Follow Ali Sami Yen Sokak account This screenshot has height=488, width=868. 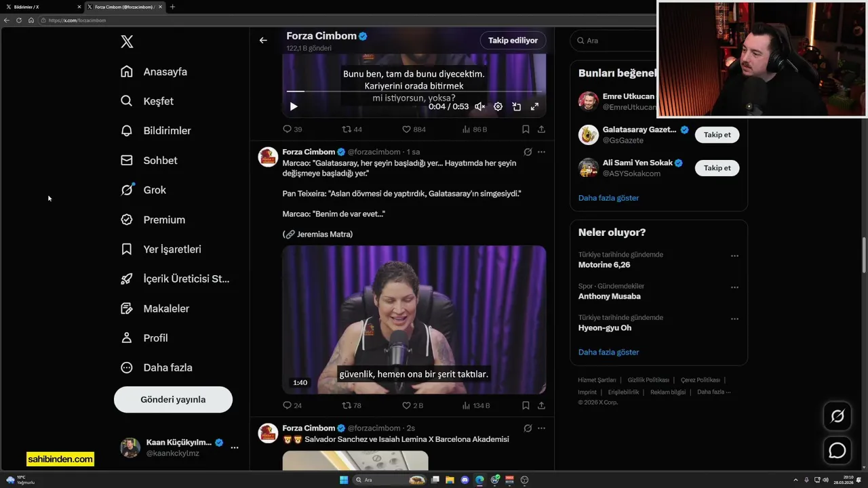pyautogui.click(x=717, y=168)
